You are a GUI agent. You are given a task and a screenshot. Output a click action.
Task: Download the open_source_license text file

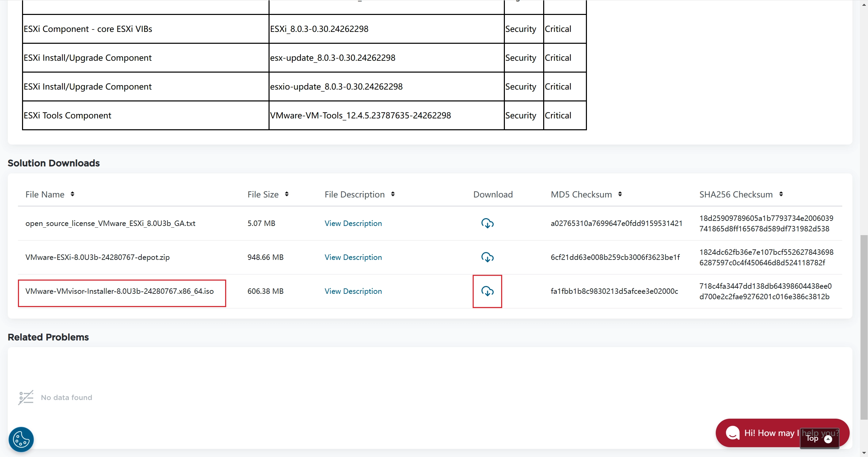(487, 223)
